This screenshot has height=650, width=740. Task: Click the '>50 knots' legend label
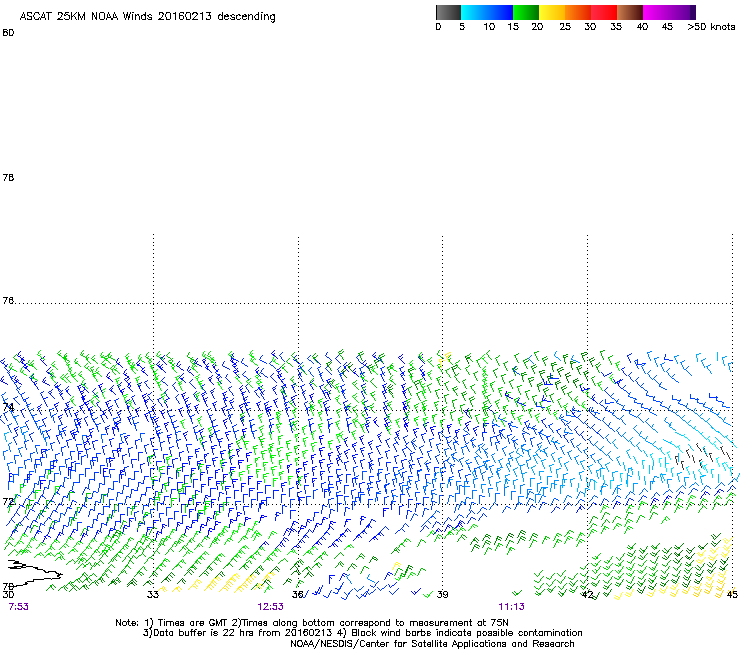point(711,27)
